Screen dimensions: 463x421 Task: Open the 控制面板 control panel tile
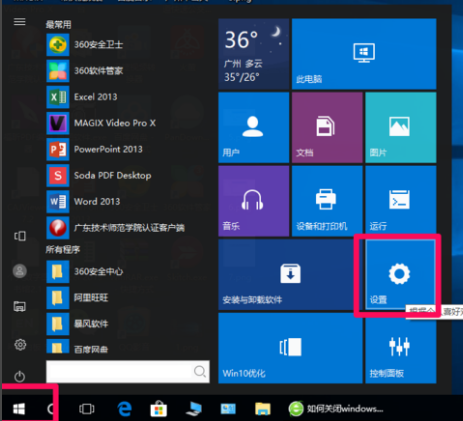[400, 348]
